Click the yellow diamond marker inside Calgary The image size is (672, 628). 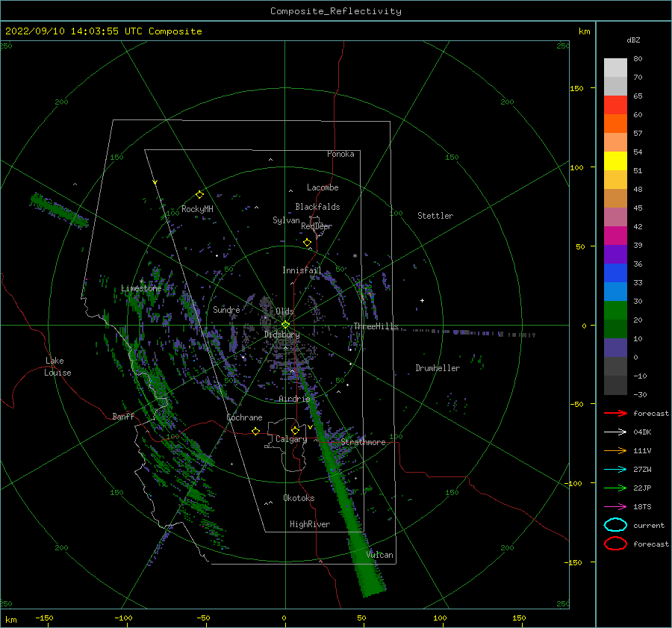295,430
